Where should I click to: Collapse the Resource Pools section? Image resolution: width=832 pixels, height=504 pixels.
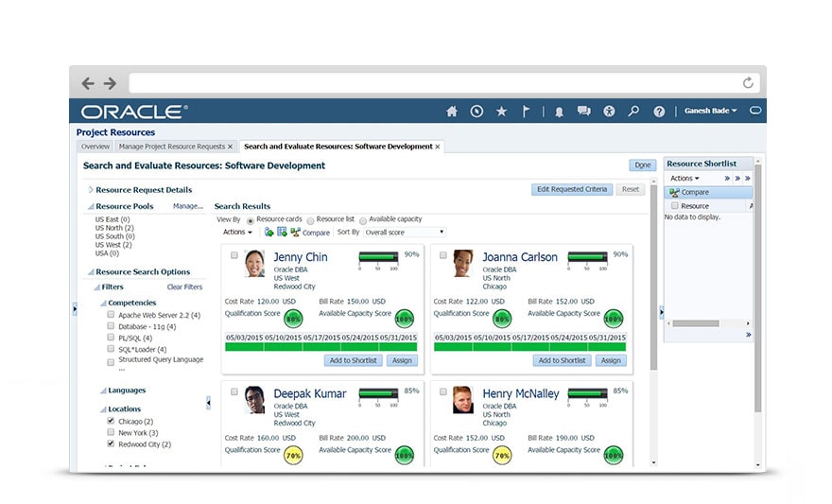pyautogui.click(x=91, y=206)
